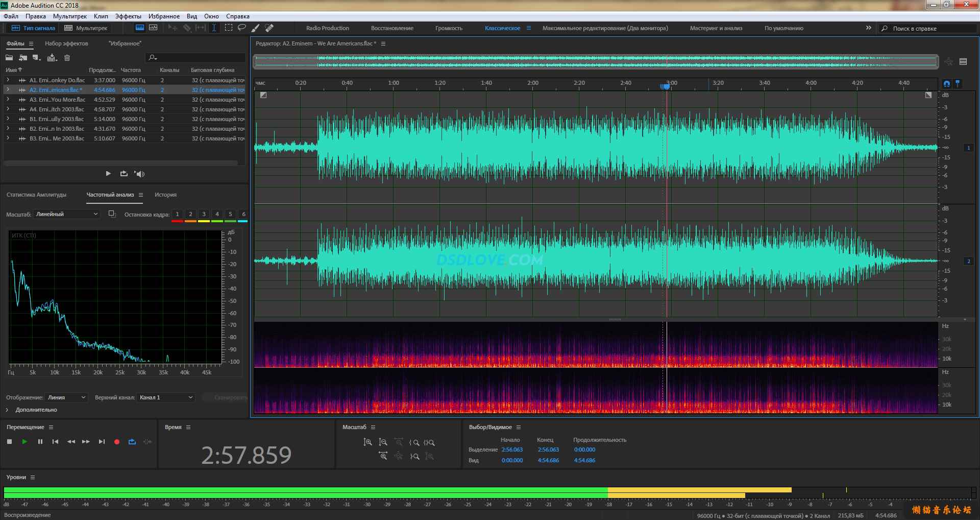980x520 pixels.
Task: Click the Import File icon
Action: pos(23,58)
